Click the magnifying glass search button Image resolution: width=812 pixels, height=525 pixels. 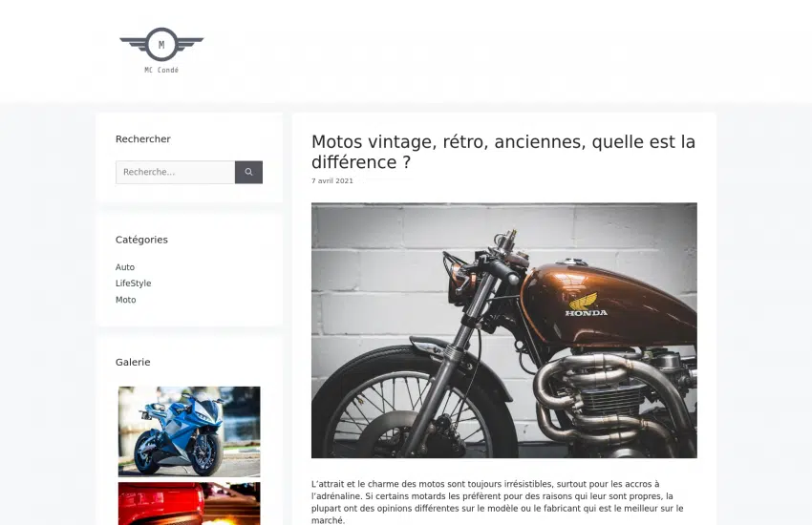248,172
